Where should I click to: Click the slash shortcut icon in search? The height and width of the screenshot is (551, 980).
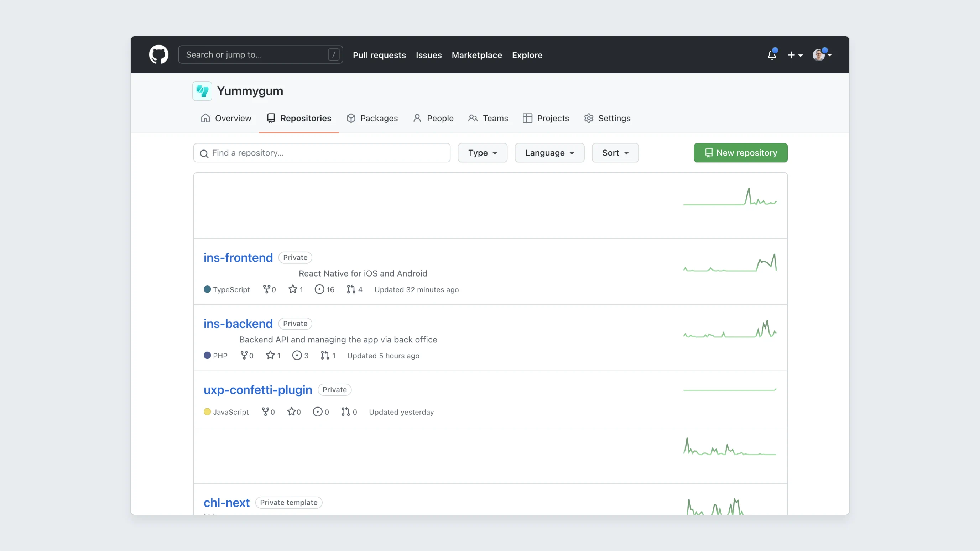[334, 55]
